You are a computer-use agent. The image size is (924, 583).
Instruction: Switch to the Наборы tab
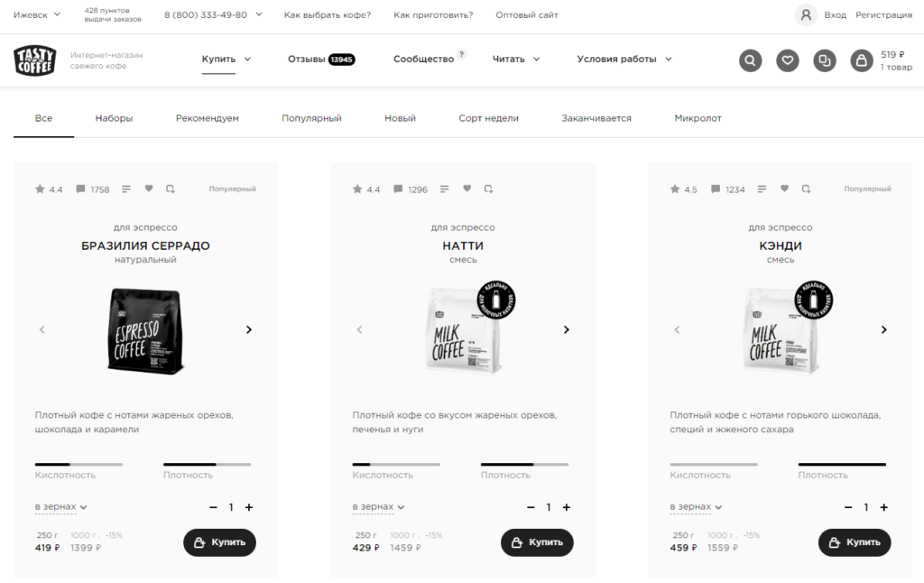pos(114,118)
